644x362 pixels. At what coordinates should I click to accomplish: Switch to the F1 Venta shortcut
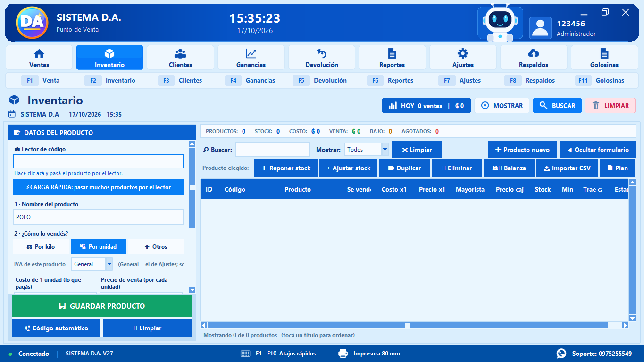click(x=41, y=81)
